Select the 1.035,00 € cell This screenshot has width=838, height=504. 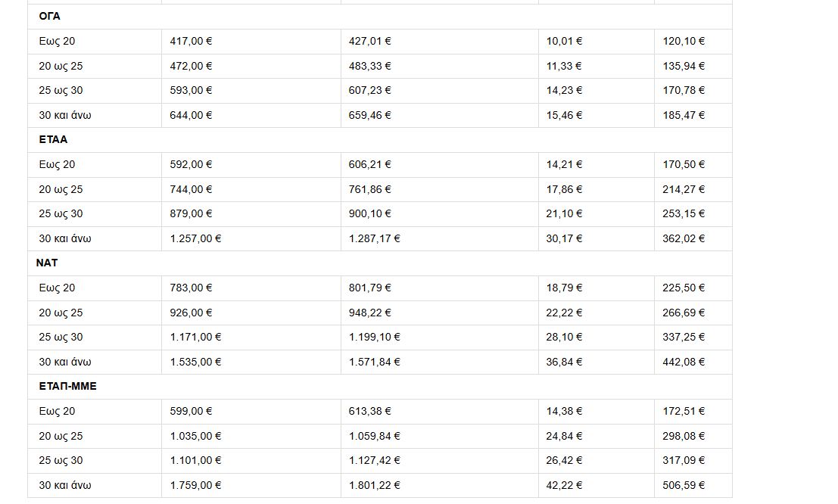point(195,437)
